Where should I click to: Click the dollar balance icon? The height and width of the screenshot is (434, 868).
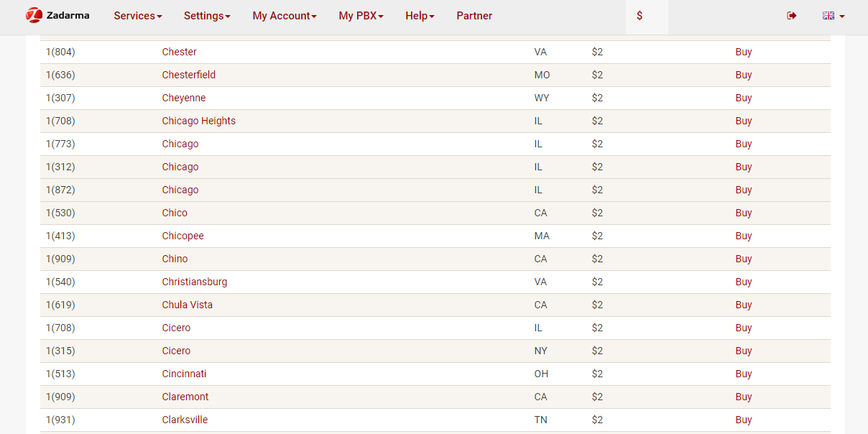640,16
